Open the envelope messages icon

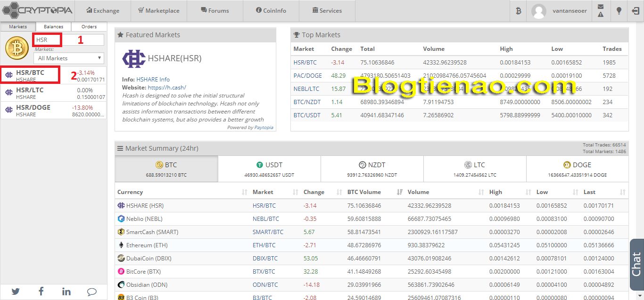pyautogui.click(x=601, y=7)
